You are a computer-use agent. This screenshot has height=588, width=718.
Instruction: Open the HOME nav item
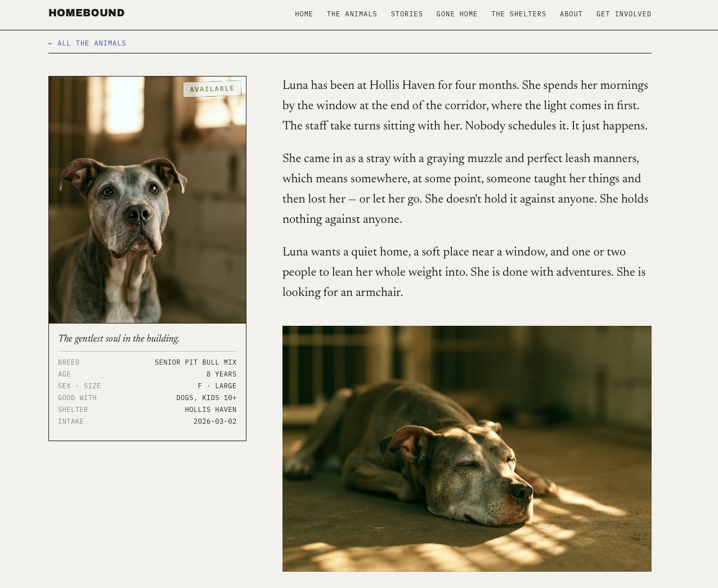[x=304, y=14]
